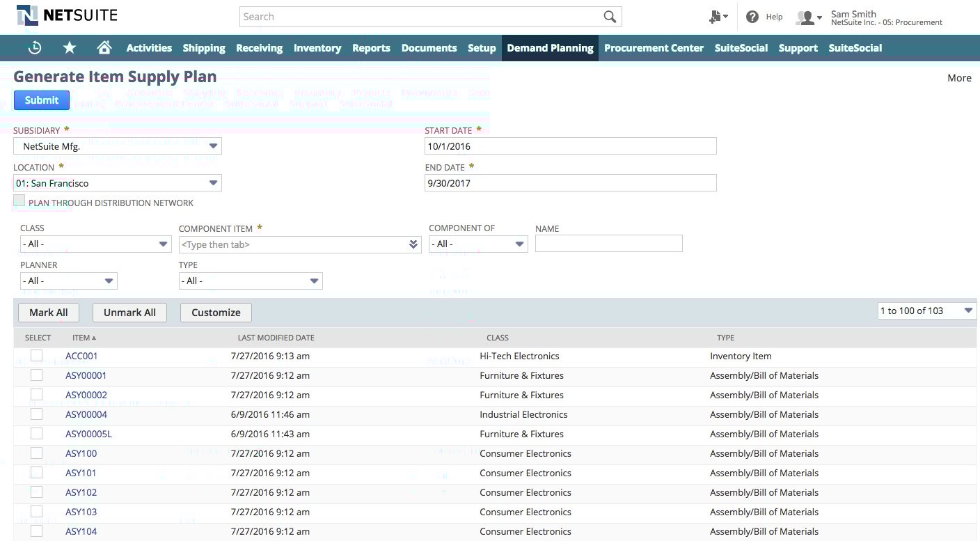Open the Location dropdown

118,183
